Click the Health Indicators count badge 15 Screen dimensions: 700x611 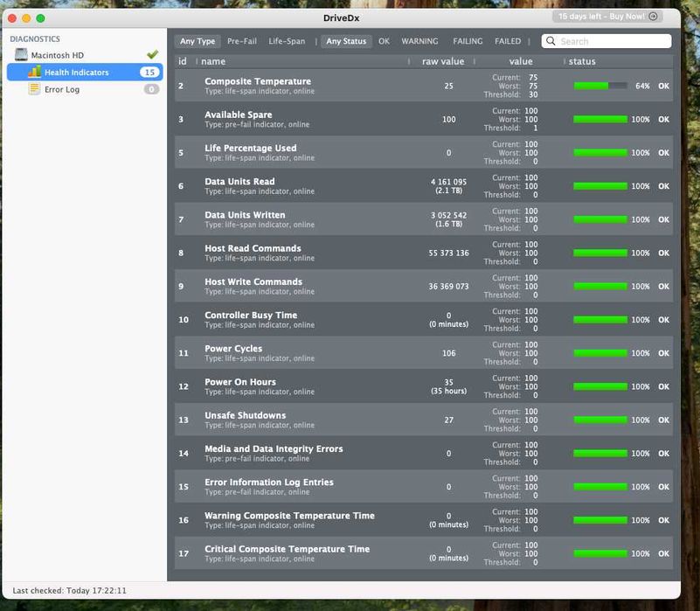click(x=149, y=72)
